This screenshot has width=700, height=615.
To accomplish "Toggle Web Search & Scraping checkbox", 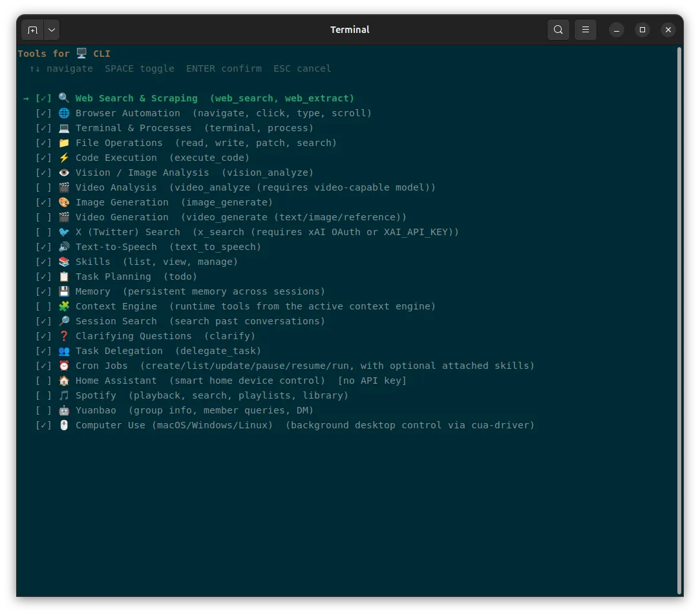I will [43, 98].
